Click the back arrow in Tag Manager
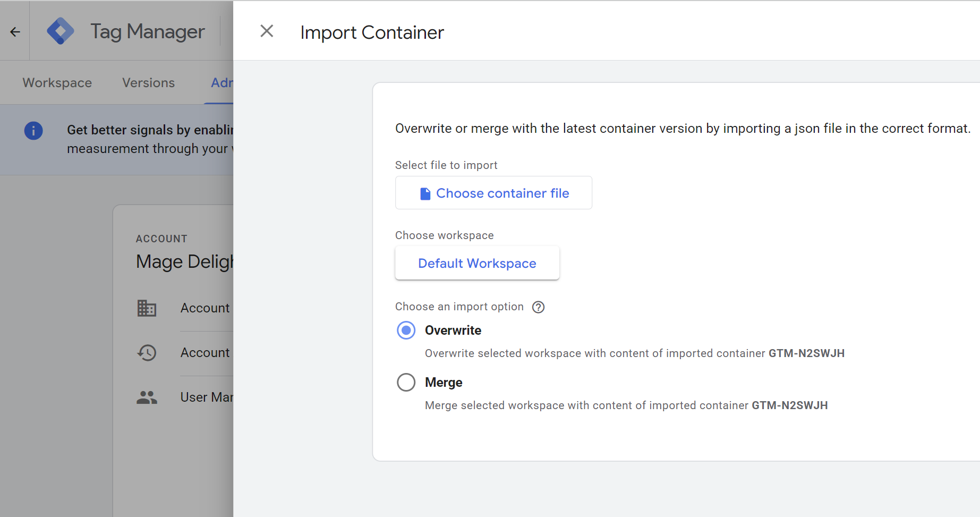 [x=15, y=32]
